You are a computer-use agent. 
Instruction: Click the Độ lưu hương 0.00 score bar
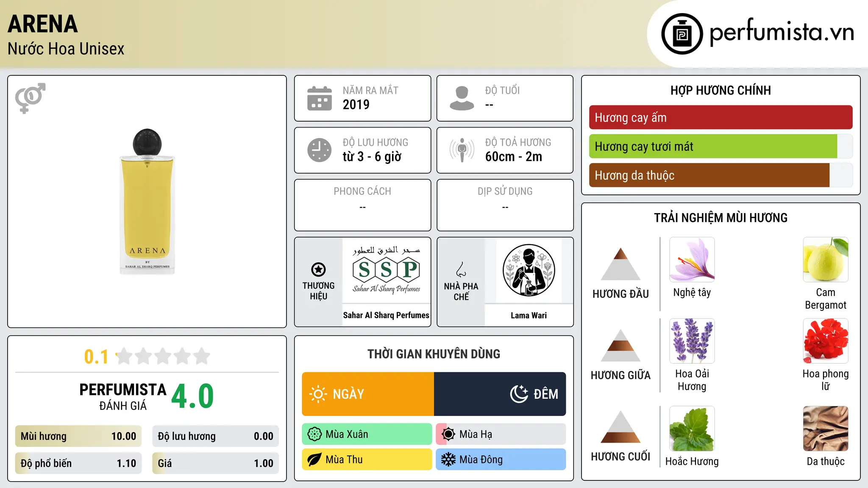(215, 436)
